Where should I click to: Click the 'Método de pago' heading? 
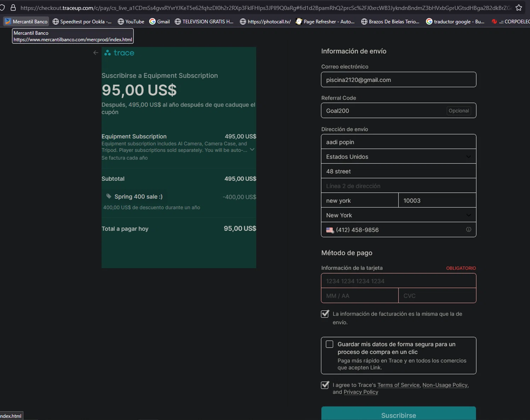(347, 253)
